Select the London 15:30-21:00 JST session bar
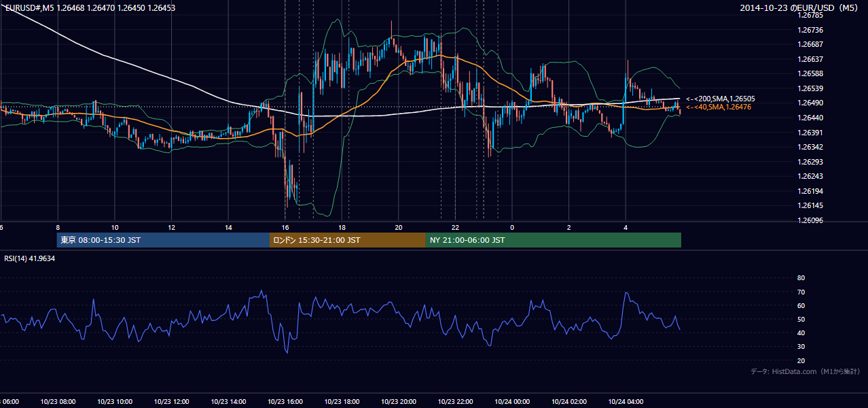The height and width of the screenshot is (408, 868). pos(348,240)
